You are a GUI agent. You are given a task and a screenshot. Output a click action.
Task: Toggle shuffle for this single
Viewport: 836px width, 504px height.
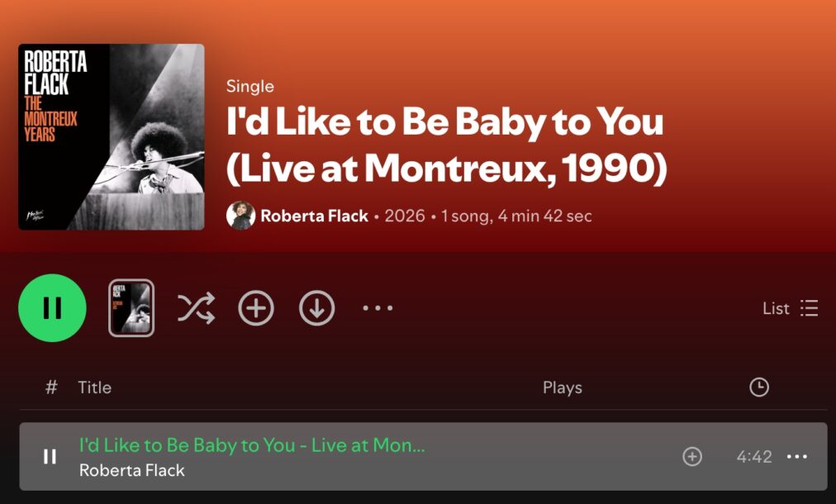[x=197, y=307]
